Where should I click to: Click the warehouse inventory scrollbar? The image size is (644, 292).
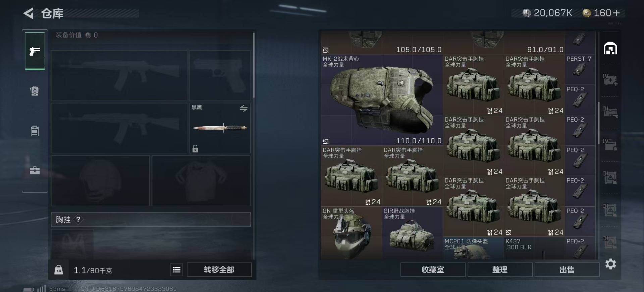click(x=599, y=123)
